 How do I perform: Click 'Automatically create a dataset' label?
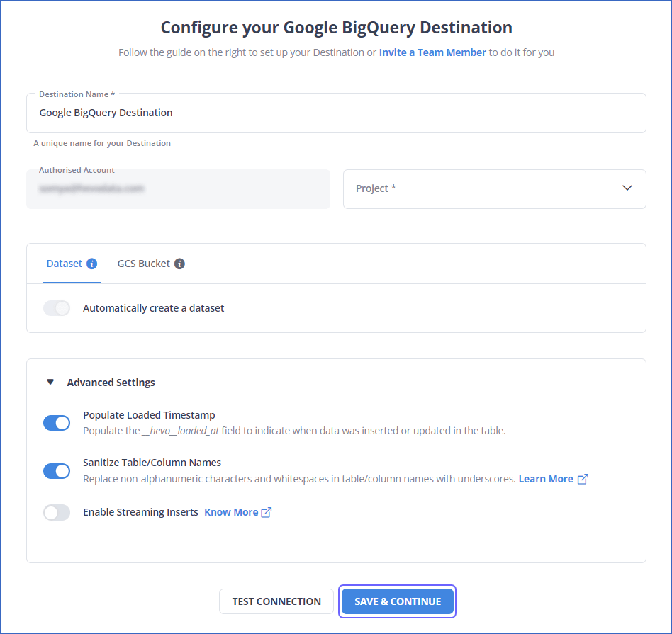(x=153, y=308)
